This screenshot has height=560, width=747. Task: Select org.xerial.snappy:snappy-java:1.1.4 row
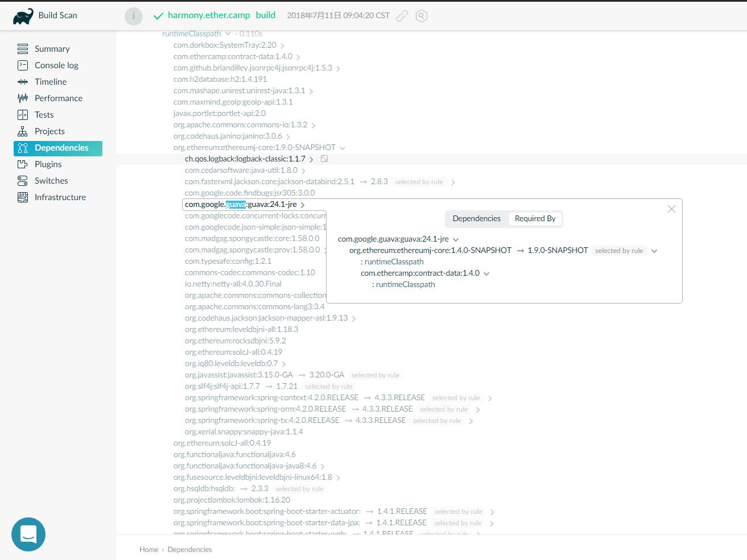tap(244, 432)
